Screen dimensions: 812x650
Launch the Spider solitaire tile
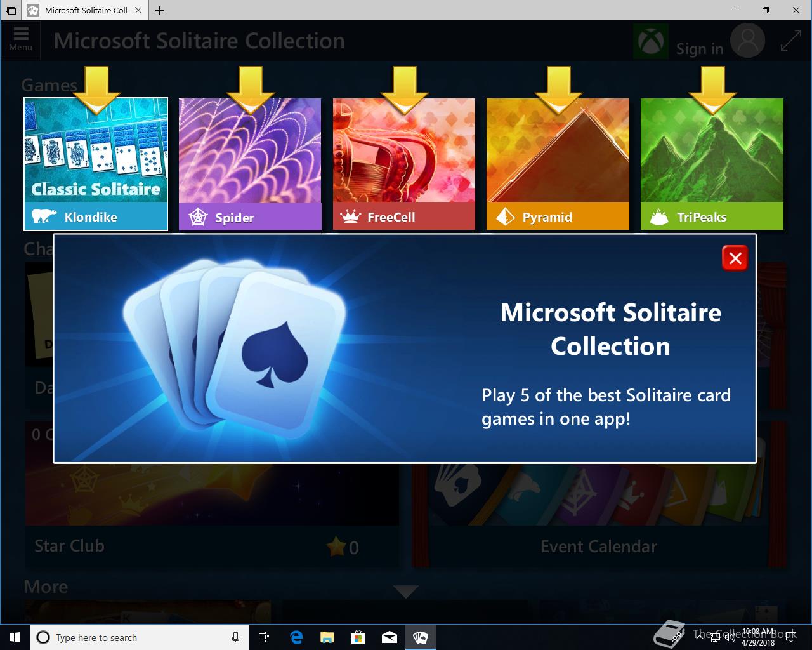250,164
